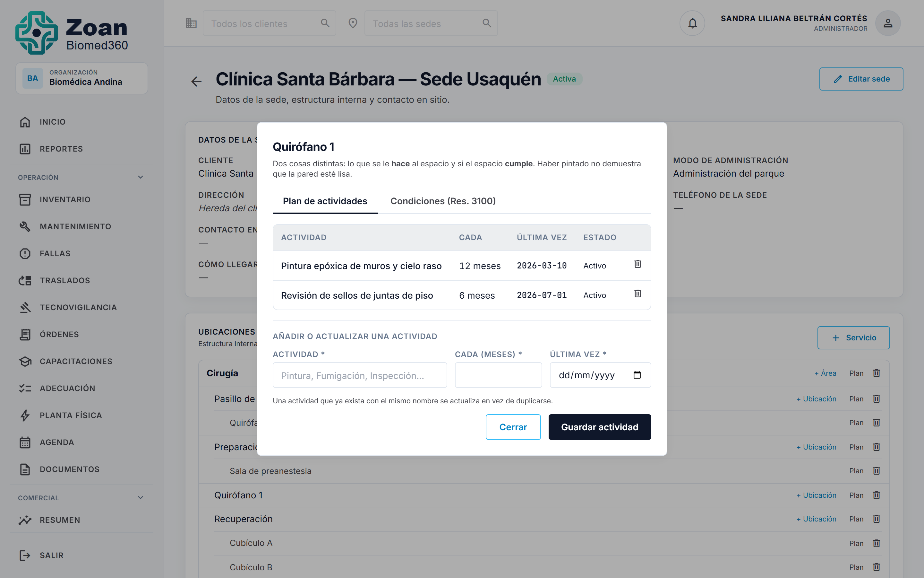The image size is (924, 578).
Task: Delete the Cirugía service row
Action: point(877,373)
